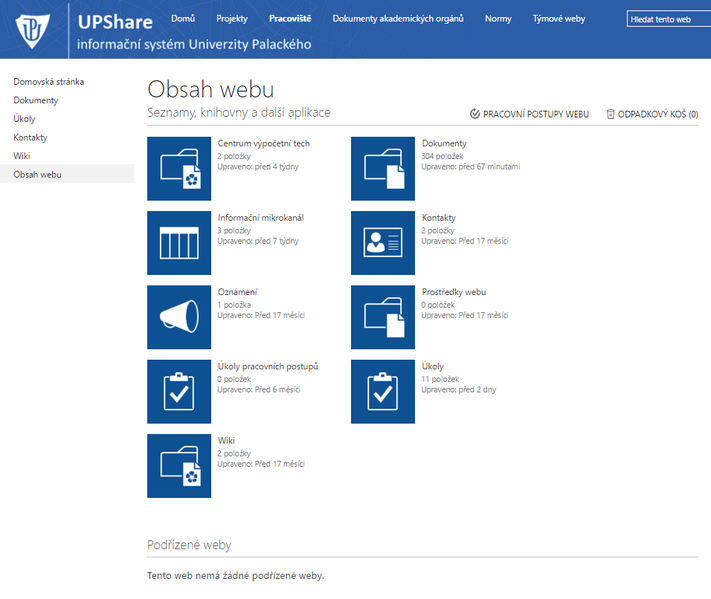The width and height of the screenshot is (711, 599).
Task: Open the Prostředky webu library tile icon
Action: tap(383, 317)
